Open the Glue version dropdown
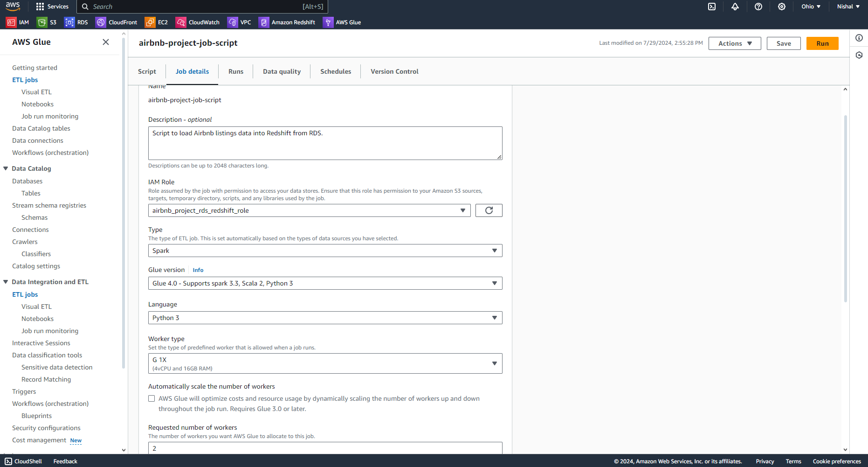This screenshot has width=868, height=467. pyautogui.click(x=325, y=283)
